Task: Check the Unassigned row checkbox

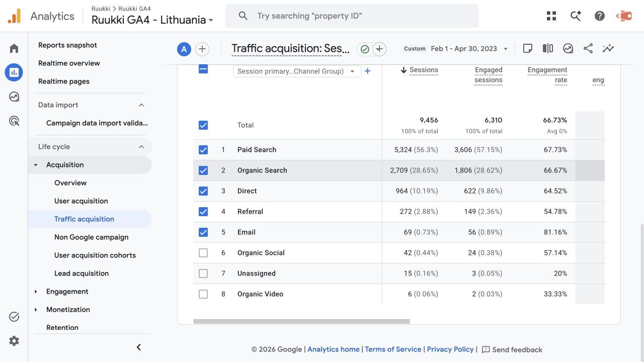Action: click(x=203, y=274)
